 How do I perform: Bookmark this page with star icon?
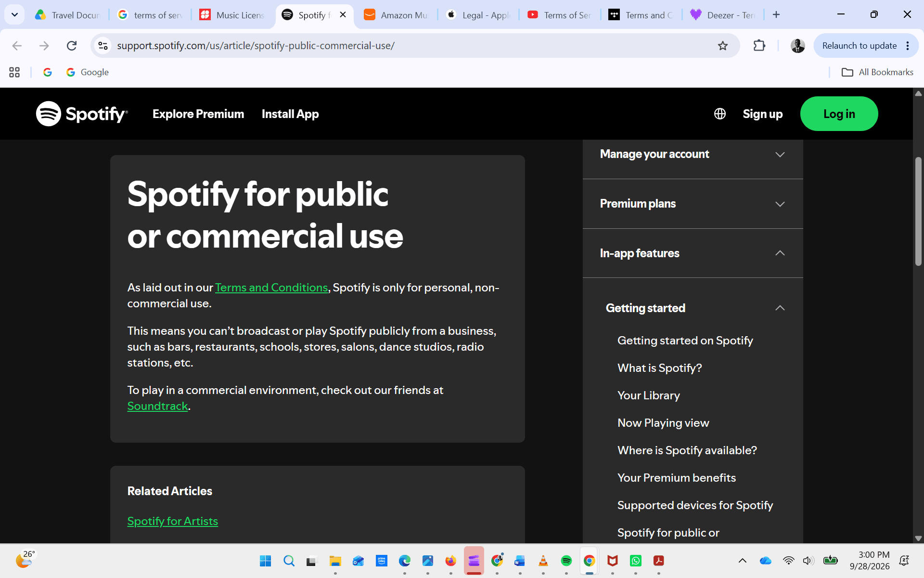(723, 46)
